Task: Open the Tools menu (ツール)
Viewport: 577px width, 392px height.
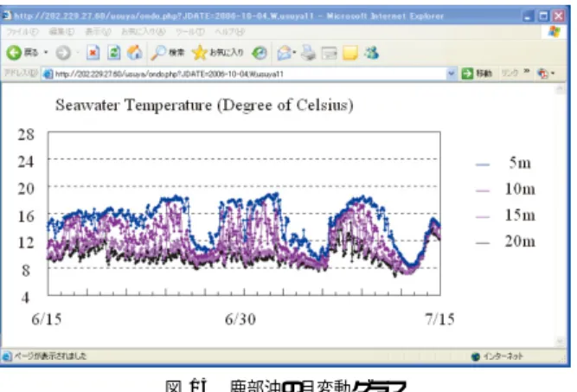Action: [189, 32]
